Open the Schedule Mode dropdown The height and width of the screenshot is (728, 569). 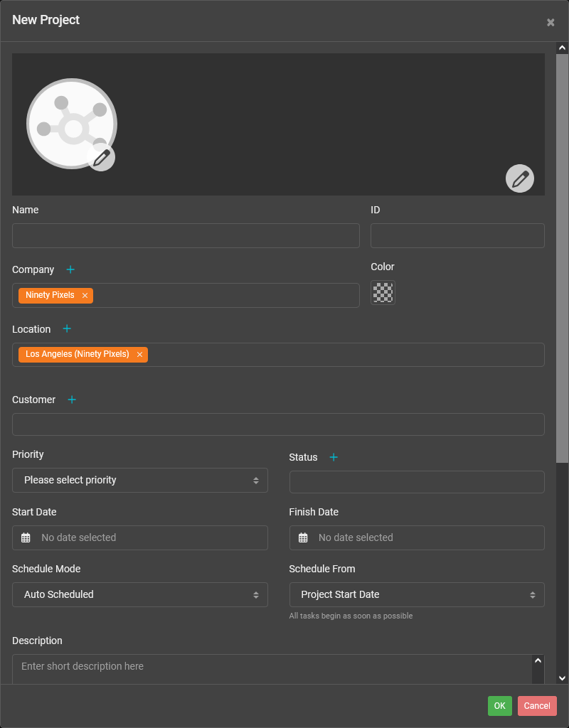[x=139, y=594]
